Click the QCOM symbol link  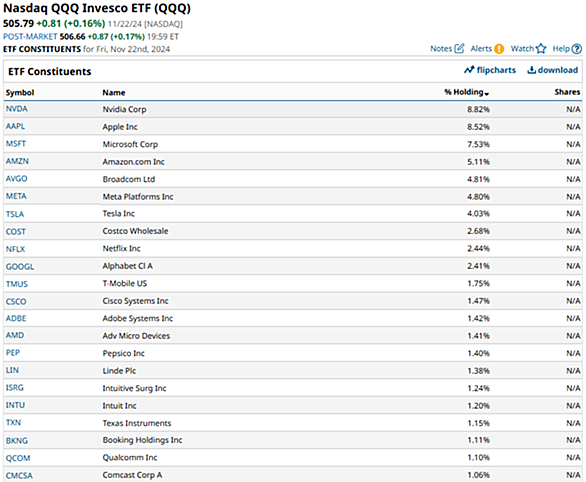tap(18, 458)
